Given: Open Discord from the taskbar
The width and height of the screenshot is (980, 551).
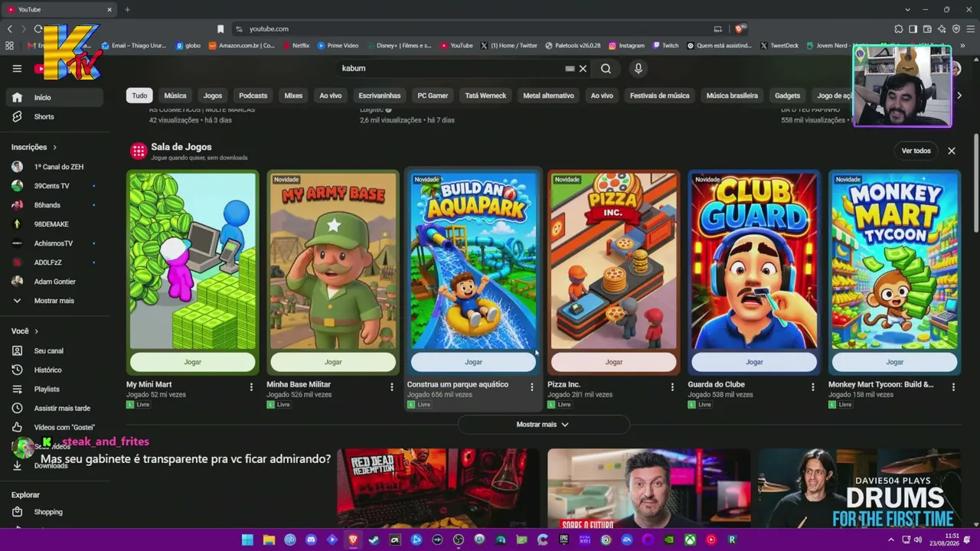Looking at the screenshot, I should point(311,540).
